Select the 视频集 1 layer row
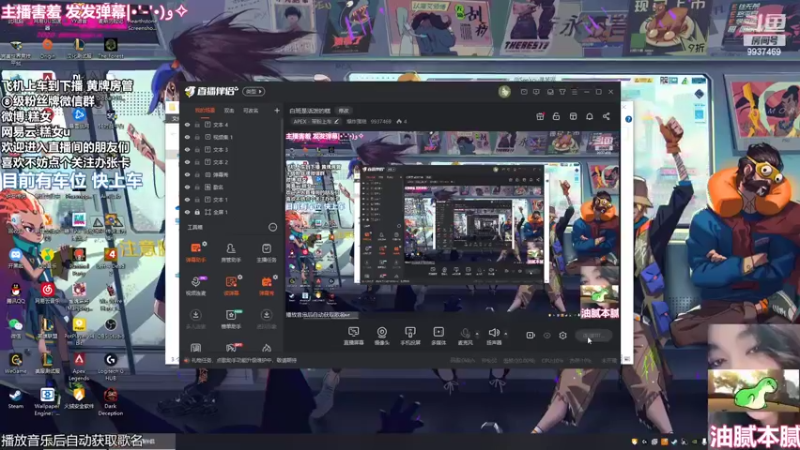Image resolution: width=800 pixels, height=450 pixels. 231,137
